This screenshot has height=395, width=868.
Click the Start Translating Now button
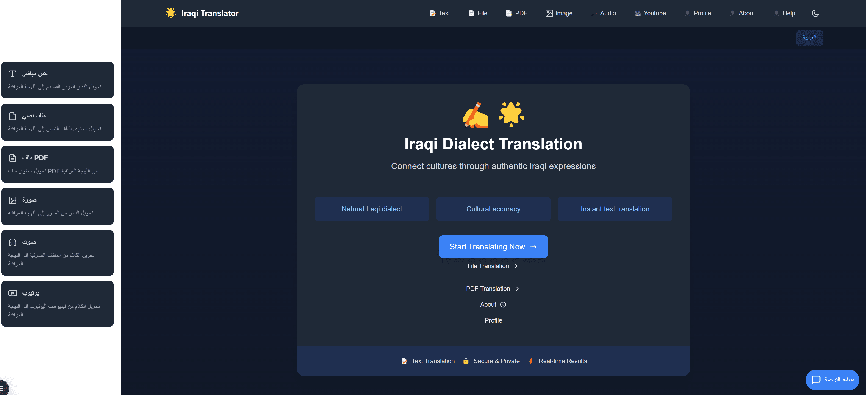[x=493, y=246]
